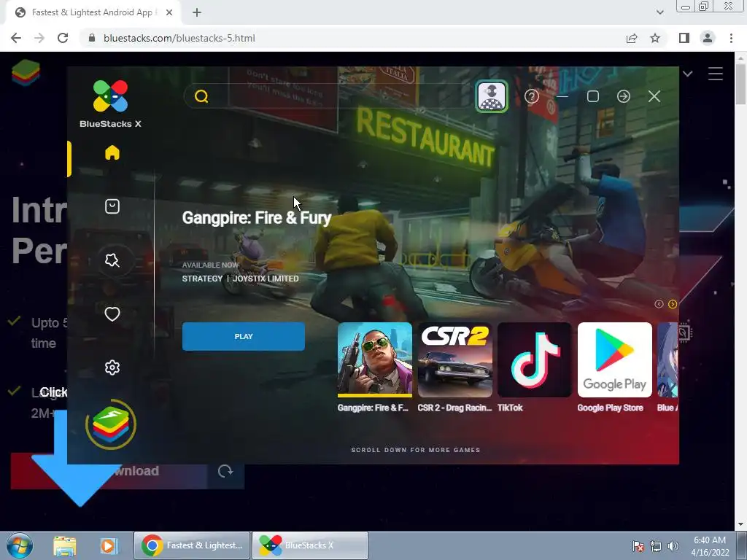747x560 pixels.
Task: Open File Explorer from the taskbar
Action: coord(65,545)
